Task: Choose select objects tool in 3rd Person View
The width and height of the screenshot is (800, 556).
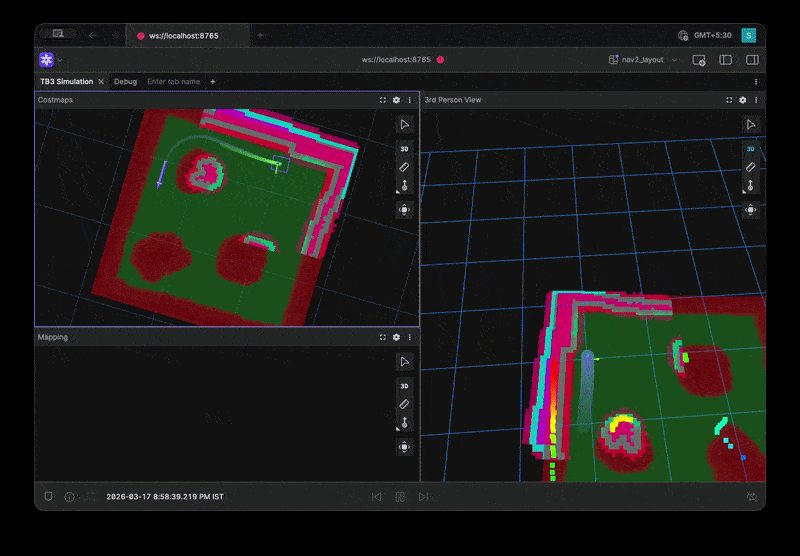Action: coord(751,125)
